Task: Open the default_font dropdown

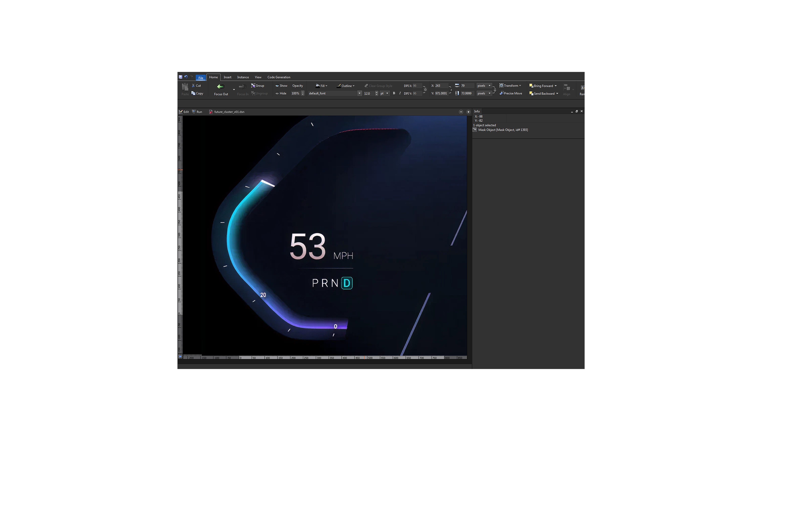Action: 359,93
